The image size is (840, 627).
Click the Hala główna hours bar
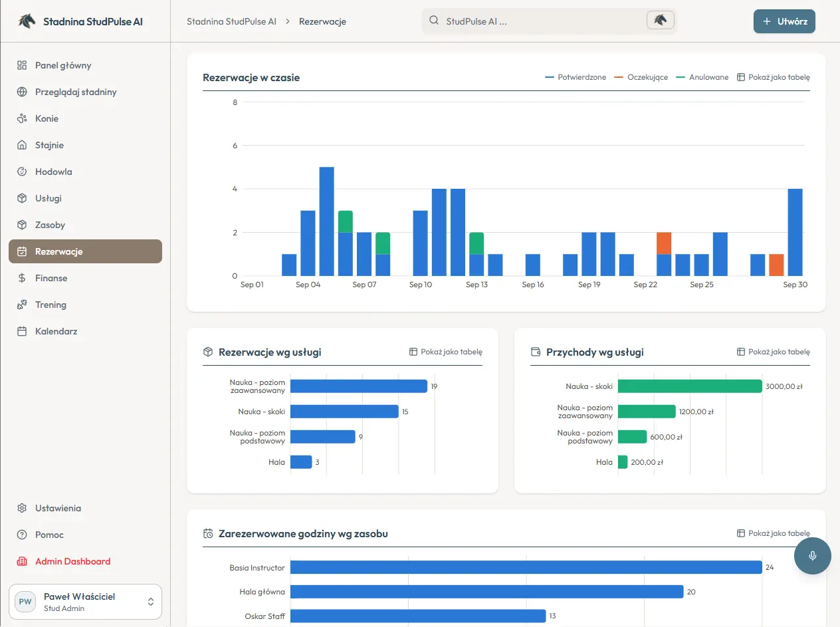[x=486, y=592]
